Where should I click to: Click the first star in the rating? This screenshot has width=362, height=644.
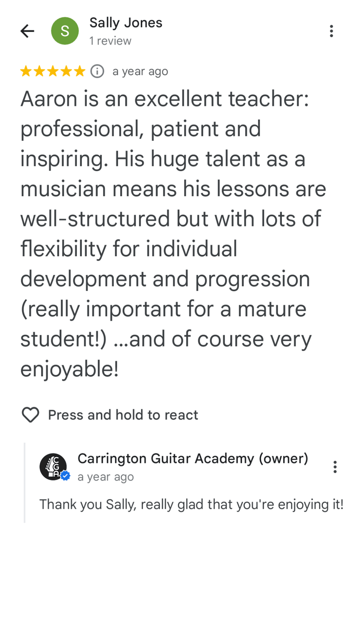click(x=25, y=71)
